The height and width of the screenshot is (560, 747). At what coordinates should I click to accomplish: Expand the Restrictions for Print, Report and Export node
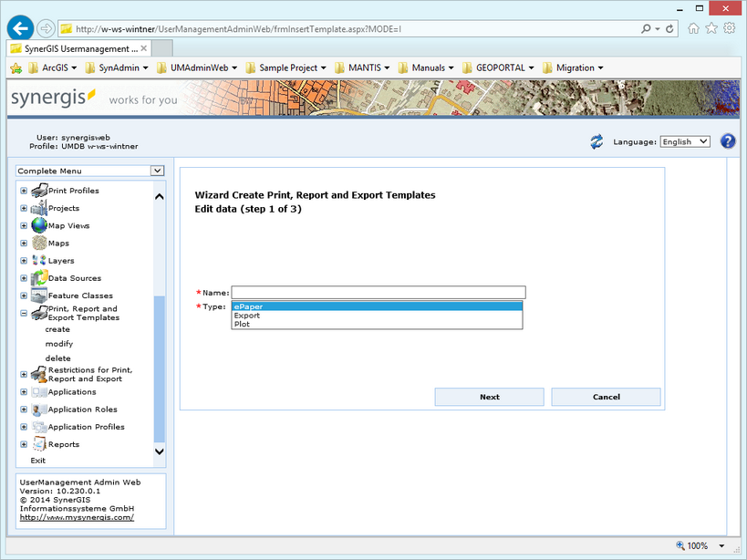click(21, 374)
